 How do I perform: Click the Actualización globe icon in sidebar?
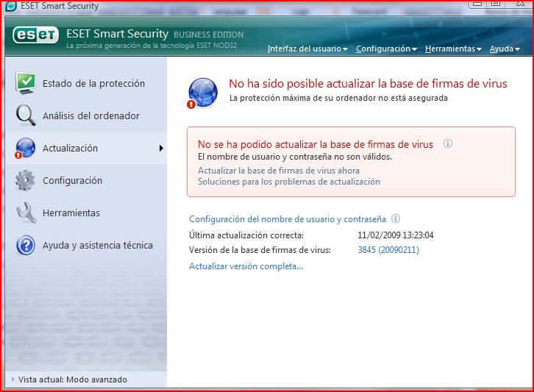tap(26, 148)
